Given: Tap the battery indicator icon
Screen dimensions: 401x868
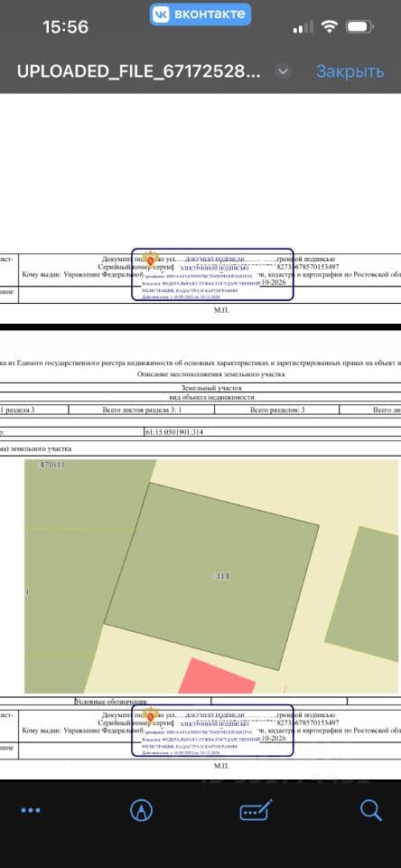Looking at the screenshot, I should (359, 26).
